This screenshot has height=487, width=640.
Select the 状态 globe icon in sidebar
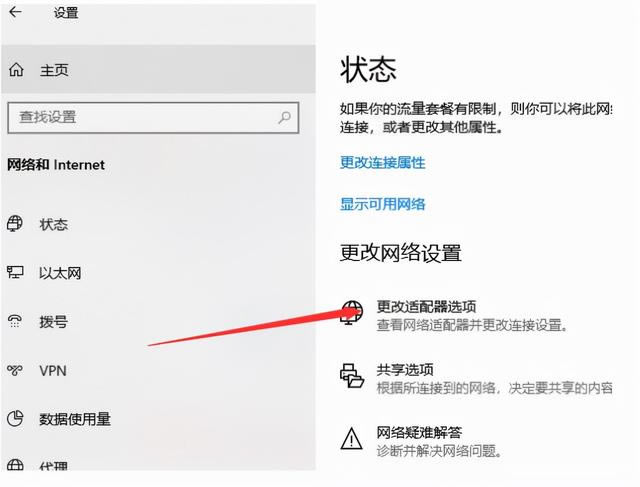coord(15,224)
